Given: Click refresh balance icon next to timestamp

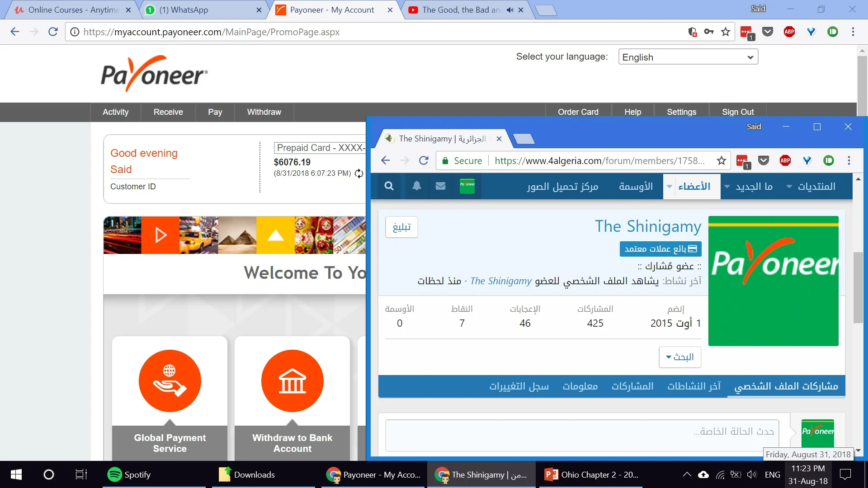Looking at the screenshot, I should coord(359,174).
